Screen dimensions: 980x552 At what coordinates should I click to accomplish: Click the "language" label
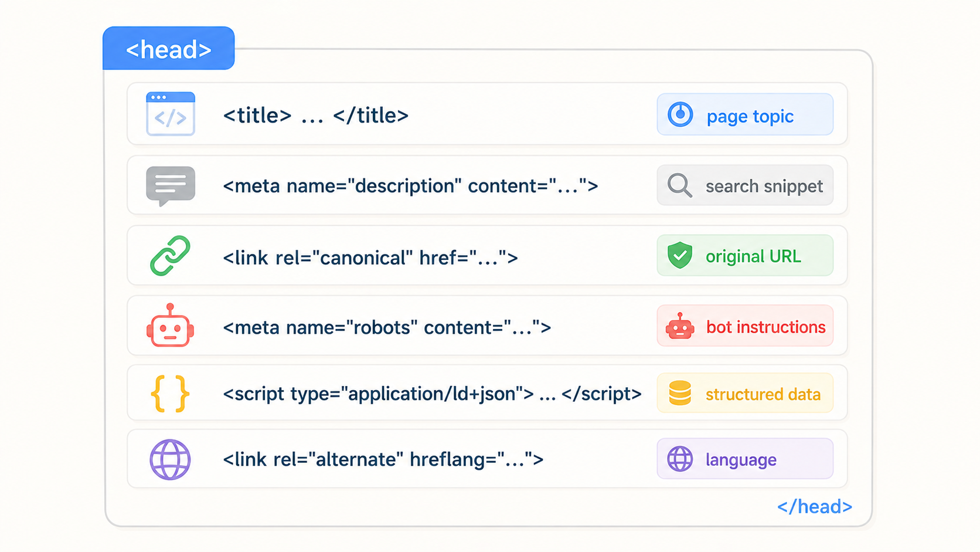click(x=741, y=460)
